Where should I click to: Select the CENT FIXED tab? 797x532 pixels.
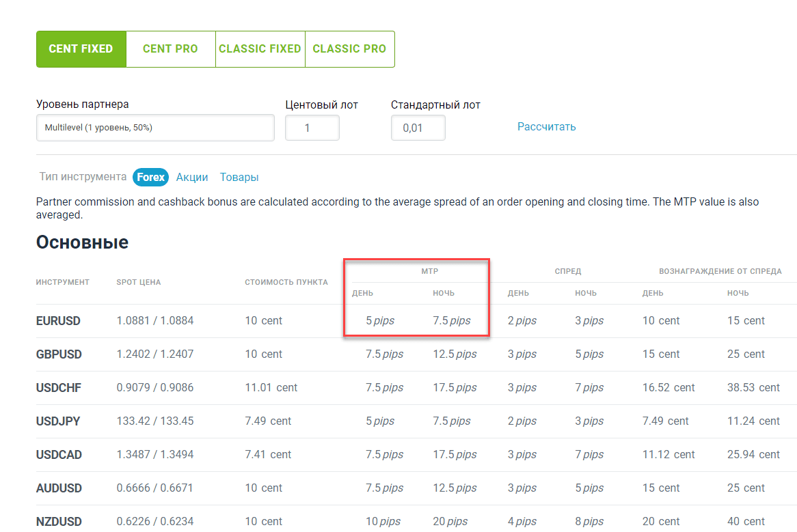(x=81, y=48)
